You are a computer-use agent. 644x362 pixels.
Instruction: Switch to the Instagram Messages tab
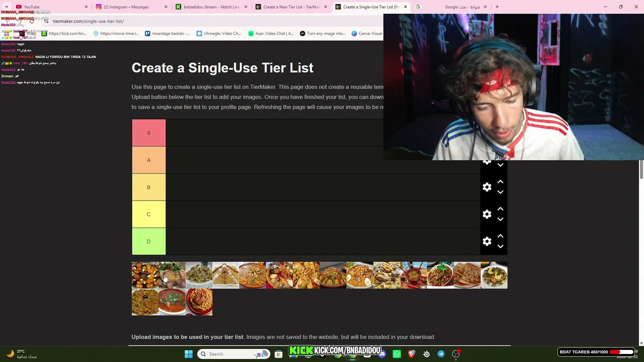point(131,7)
